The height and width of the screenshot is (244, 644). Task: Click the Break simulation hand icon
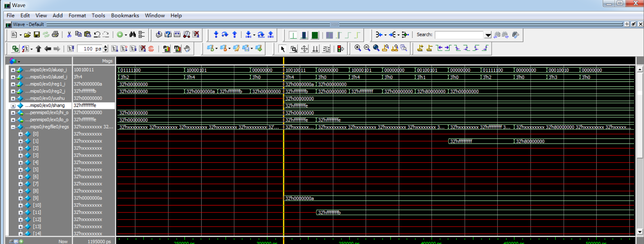(x=187, y=49)
